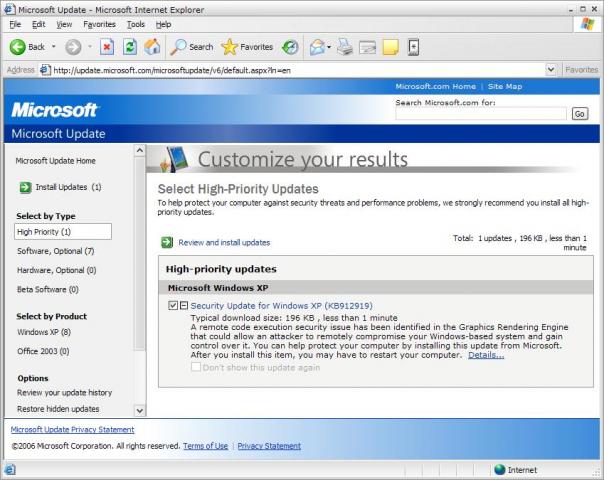This screenshot has height=480, width=604.
Task: Open the Details... link for the update
Action: (x=486, y=355)
